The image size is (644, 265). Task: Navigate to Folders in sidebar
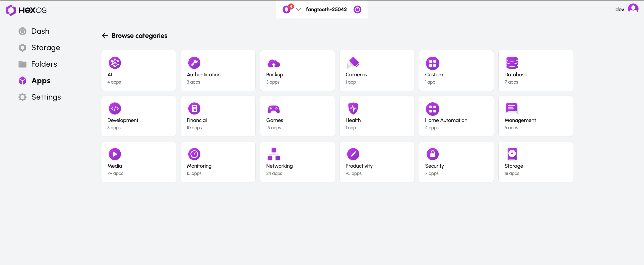tap(44, 64)
